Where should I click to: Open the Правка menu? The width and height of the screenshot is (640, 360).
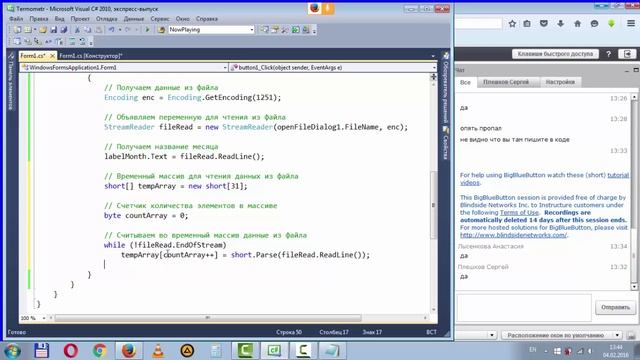tap(39, 19)
